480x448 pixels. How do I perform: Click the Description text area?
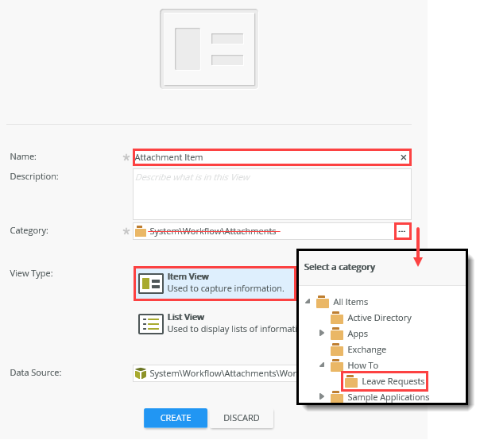pos(272,194)
